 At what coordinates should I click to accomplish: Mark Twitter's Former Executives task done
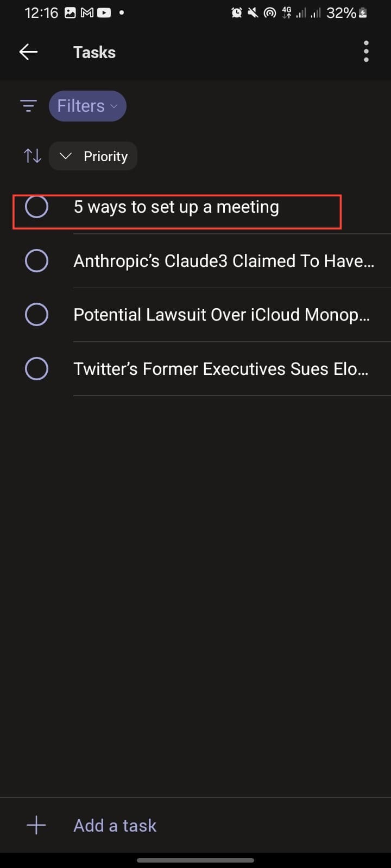(x=36, y=369)
